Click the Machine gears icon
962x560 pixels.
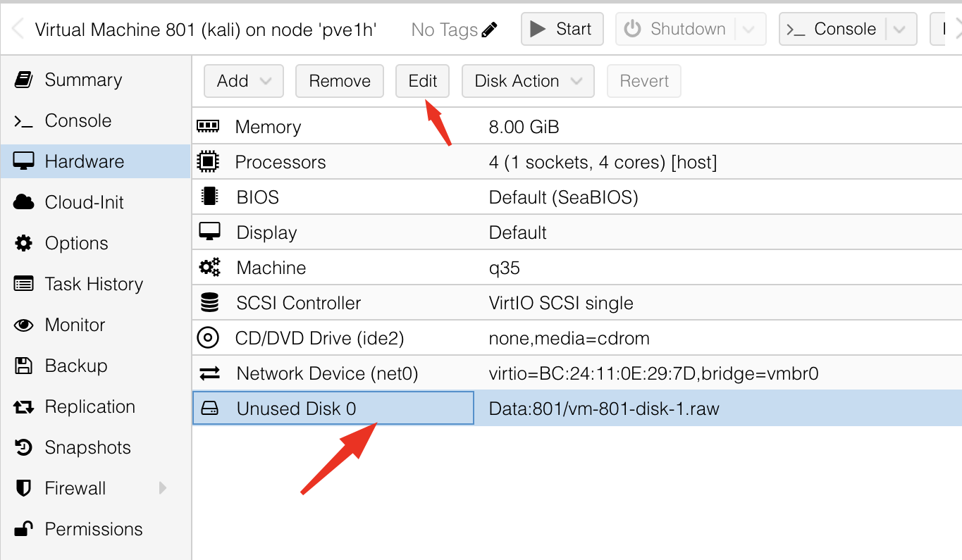[209, 268]
